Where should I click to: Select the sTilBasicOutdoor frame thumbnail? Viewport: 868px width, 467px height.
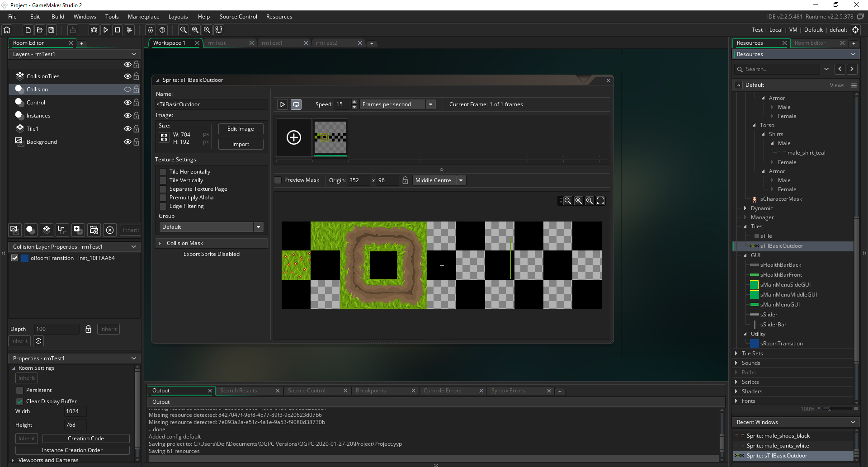[330, 137]
